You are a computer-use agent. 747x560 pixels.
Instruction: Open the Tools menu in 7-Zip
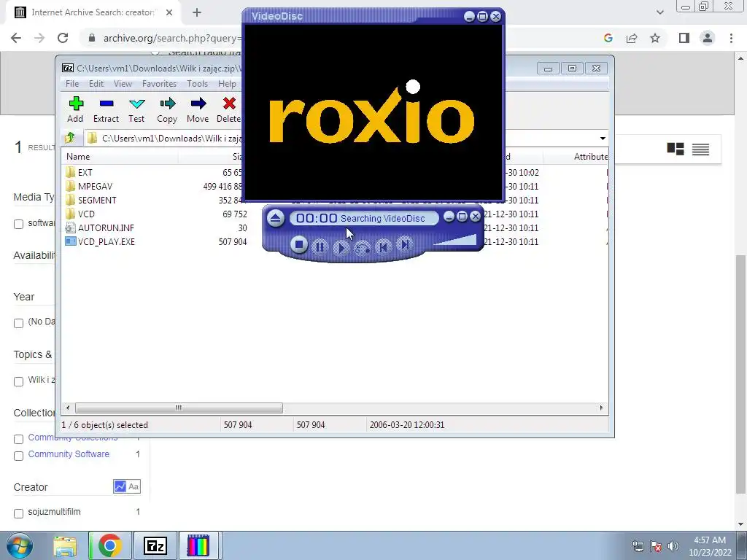[197, 84]
